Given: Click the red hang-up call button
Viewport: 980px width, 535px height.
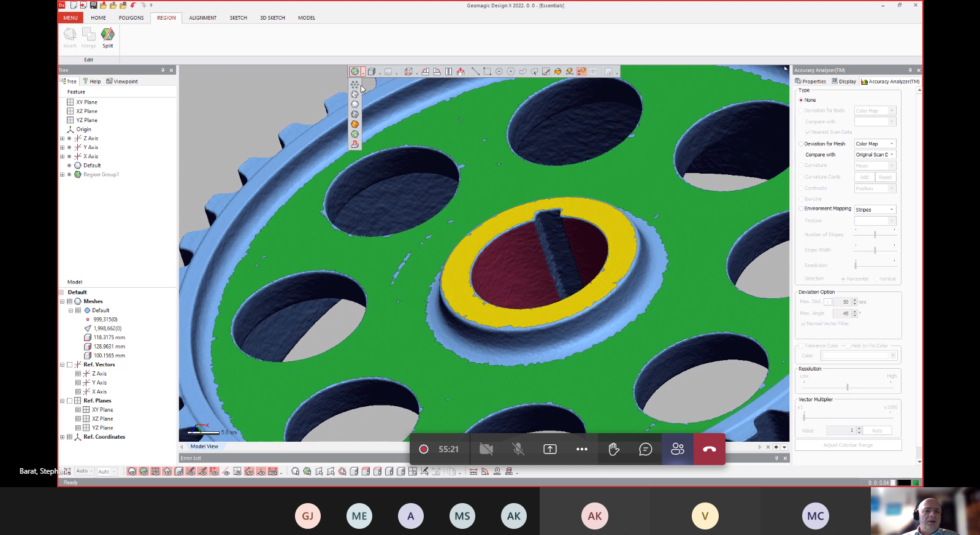Looking at the screenshot, I should tap(709, 449).
